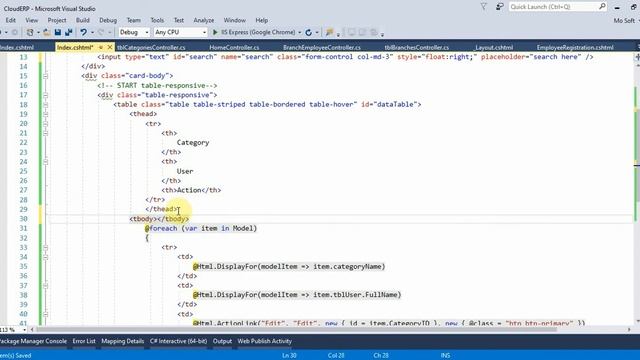Click the Open File folder icon
The height and width of the screenshot is (360, 640).
pyautogui.click(x=47, y=32)
